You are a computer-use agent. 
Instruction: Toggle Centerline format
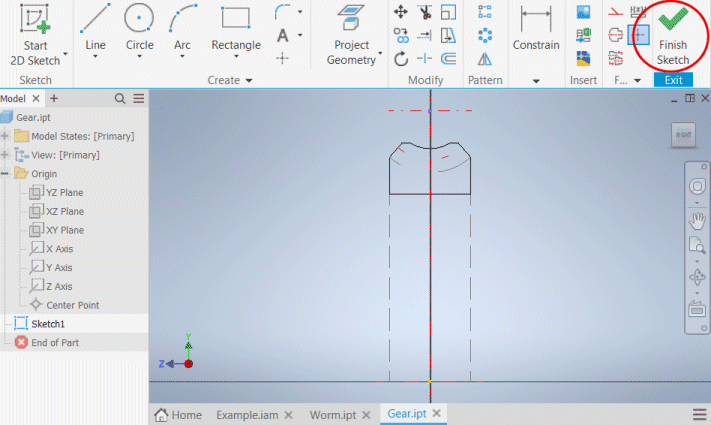pos(615,35)
